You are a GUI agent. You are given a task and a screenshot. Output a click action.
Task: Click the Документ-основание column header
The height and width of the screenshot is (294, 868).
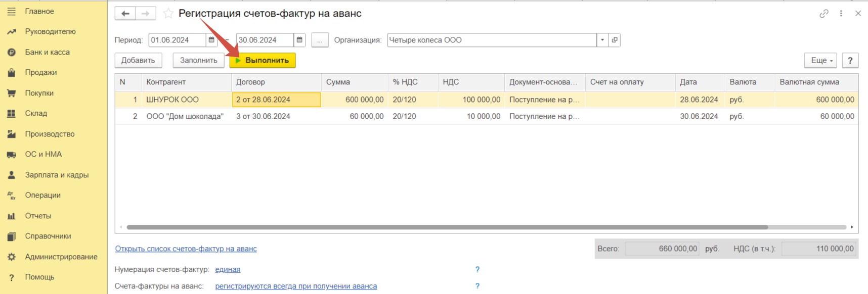pos(545,82)
